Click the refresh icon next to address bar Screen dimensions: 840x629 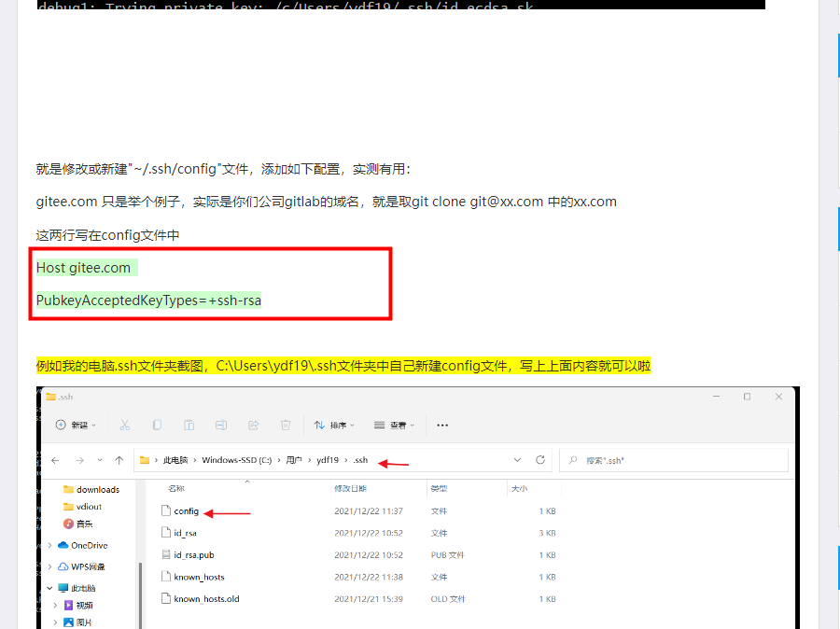(x=539, y=459)
